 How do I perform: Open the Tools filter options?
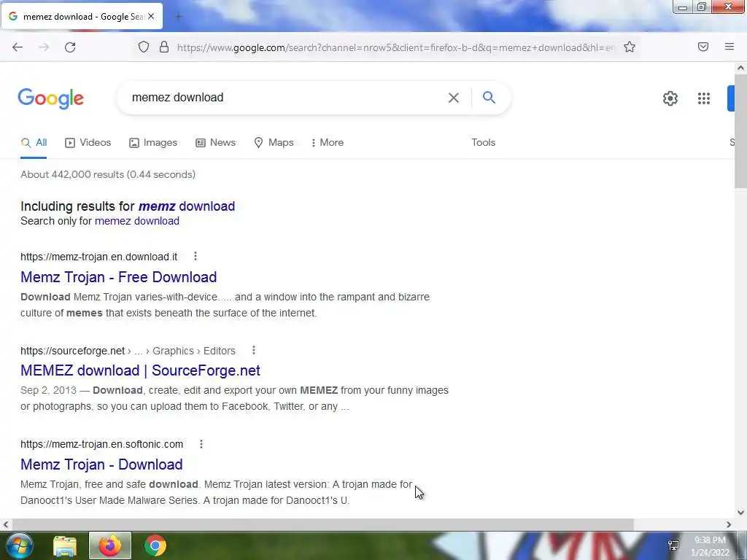(x=483, y=142)
